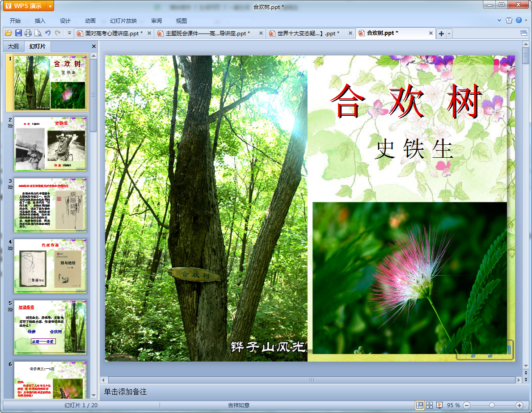Go to next slide using double-down arrow
532x413 pixels.
point(526,379)
